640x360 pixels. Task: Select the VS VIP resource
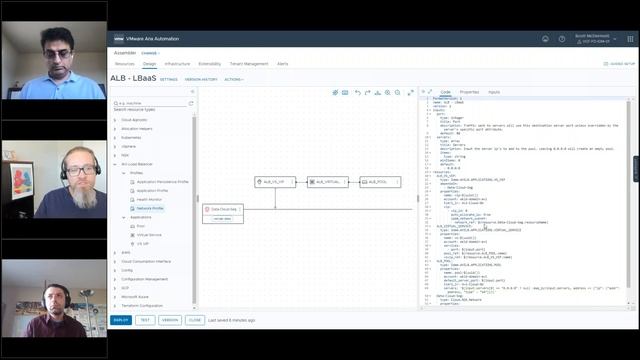pyautogui.click(x=142, y=244)
